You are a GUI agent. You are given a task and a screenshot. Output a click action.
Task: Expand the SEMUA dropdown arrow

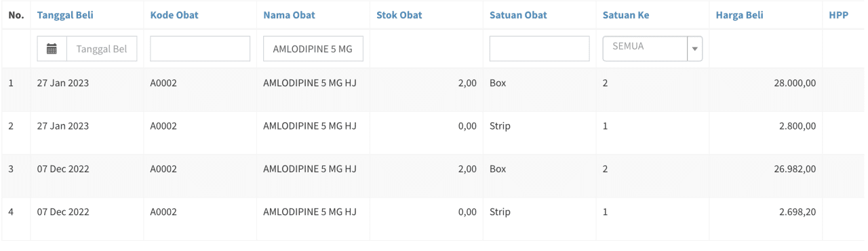coord(694,49)
